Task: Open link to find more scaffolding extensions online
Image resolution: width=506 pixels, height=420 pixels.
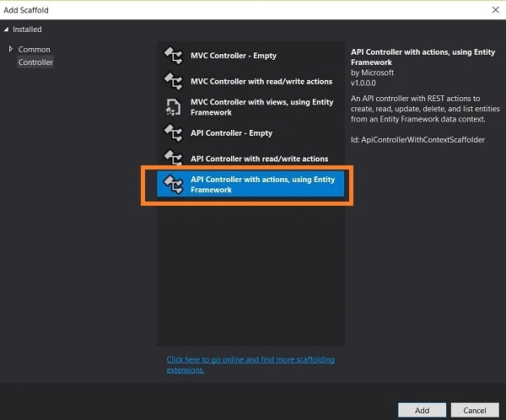Action: [x=250, y=365]
